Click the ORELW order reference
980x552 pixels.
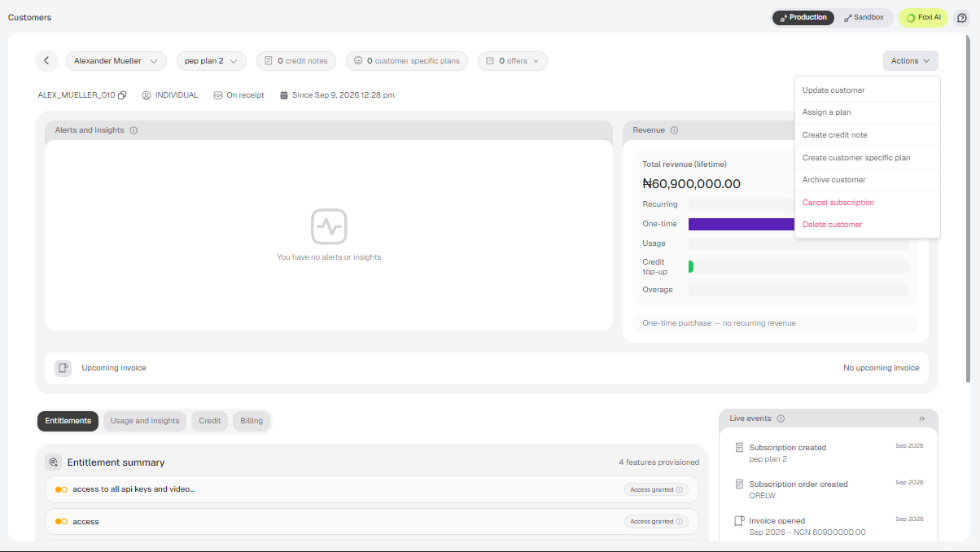coord(762,495)
